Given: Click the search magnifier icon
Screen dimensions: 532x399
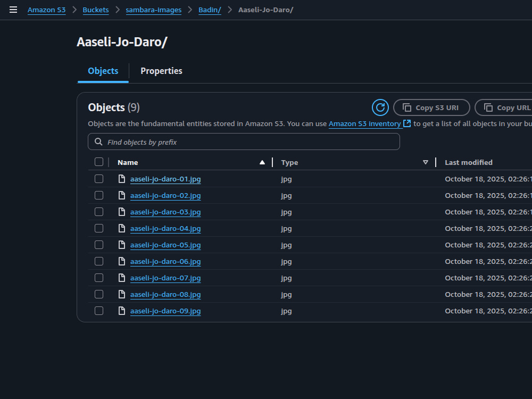Looking at the screenshot, I should tap(98, 142).
